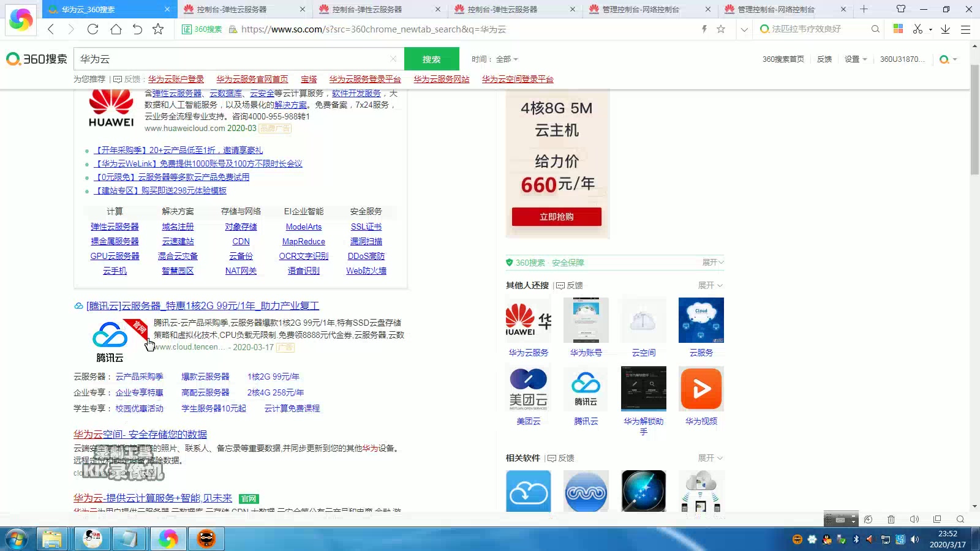Open File Explorer from taskbar
Screen dimensions: 980x551
tap(52, 539)
